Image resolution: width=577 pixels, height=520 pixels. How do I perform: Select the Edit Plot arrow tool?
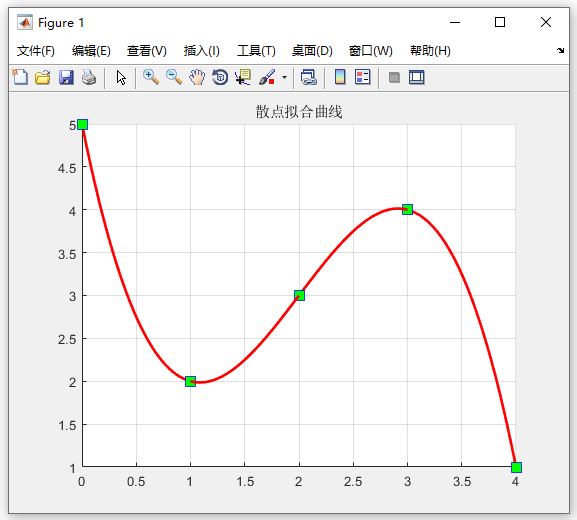[x=121, y=78]
